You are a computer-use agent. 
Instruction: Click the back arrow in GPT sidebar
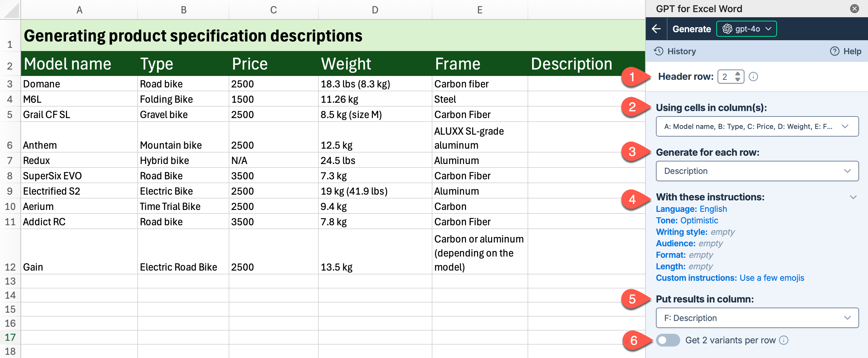click(656, 29)
